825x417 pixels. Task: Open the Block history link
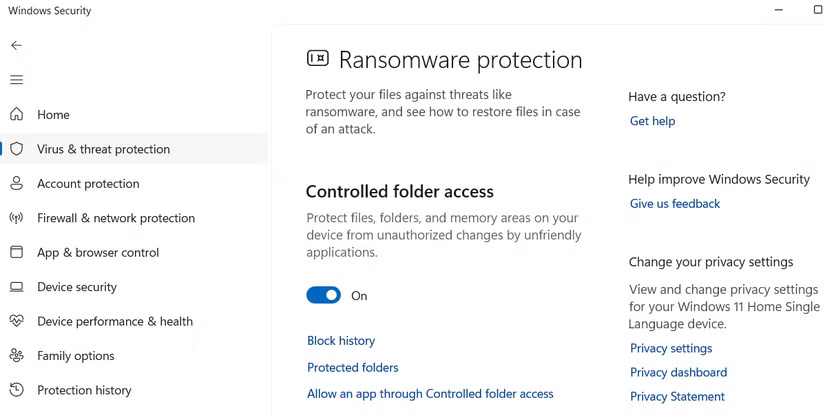click(x=341, y=341)
